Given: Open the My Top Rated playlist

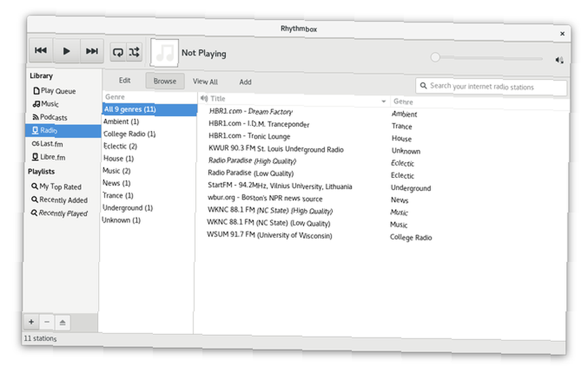Looking at the screenshot, I should pos(56,187).
